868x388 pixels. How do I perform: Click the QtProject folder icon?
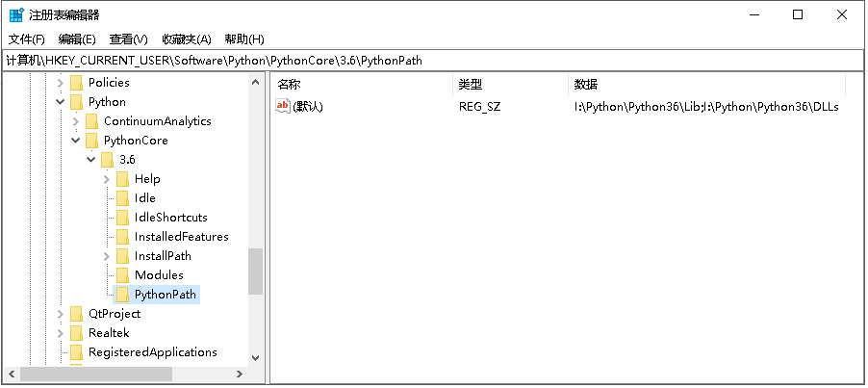[76, 314]
